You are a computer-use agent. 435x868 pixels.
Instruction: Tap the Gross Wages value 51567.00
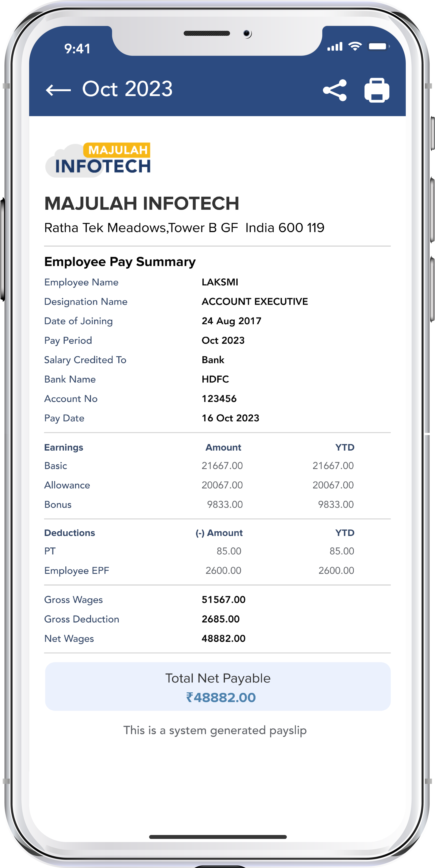click(x=223, y=599)
